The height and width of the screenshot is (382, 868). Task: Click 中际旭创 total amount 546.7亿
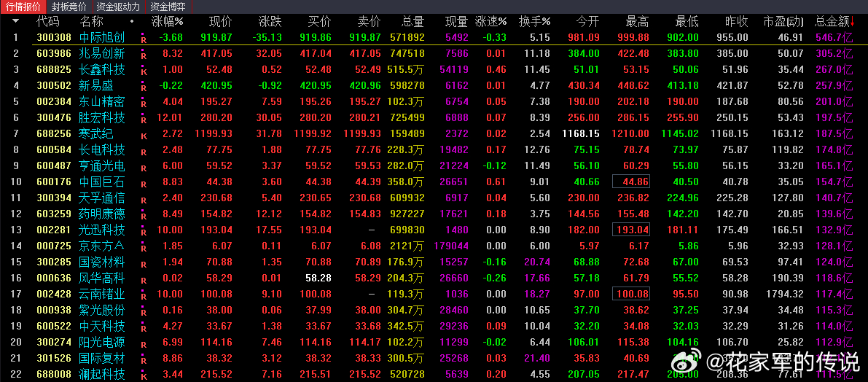[834, 38]
